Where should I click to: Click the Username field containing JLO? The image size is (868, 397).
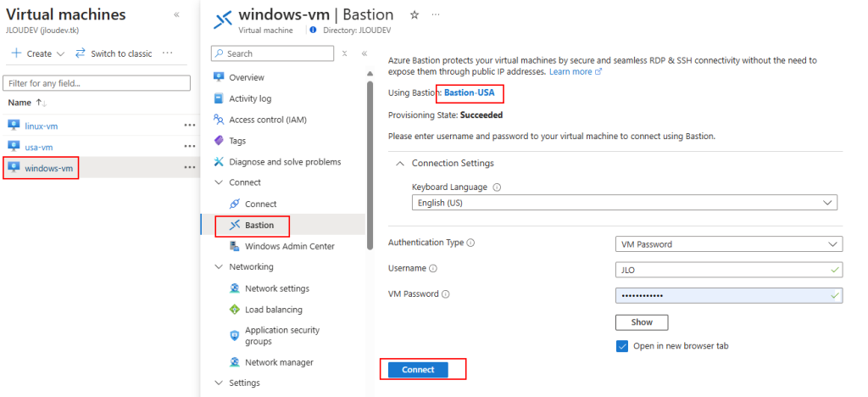click(729, 270)
